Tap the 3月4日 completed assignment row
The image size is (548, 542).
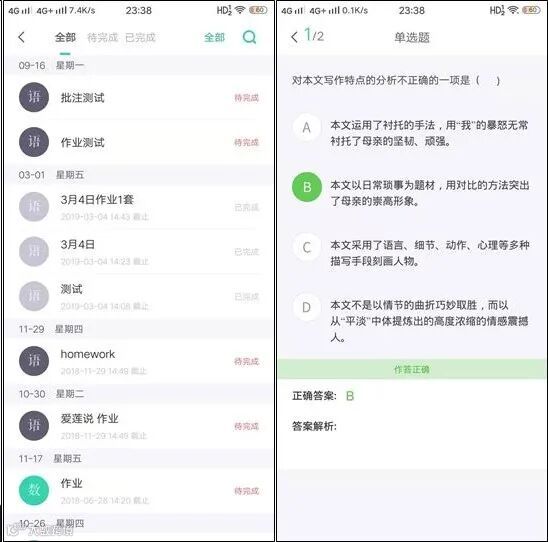pyautogui.click(x=139, y=252)
